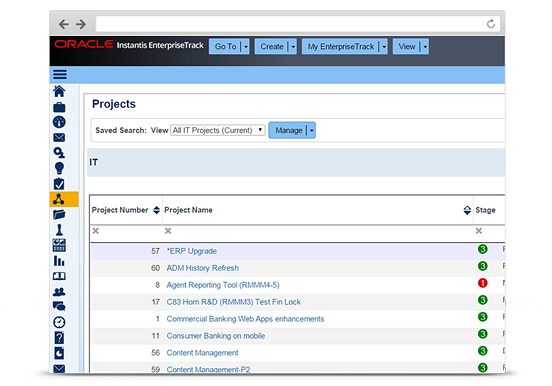Open the Content Management project link
Screen dimensions: 552x386
tap(202, 353)
